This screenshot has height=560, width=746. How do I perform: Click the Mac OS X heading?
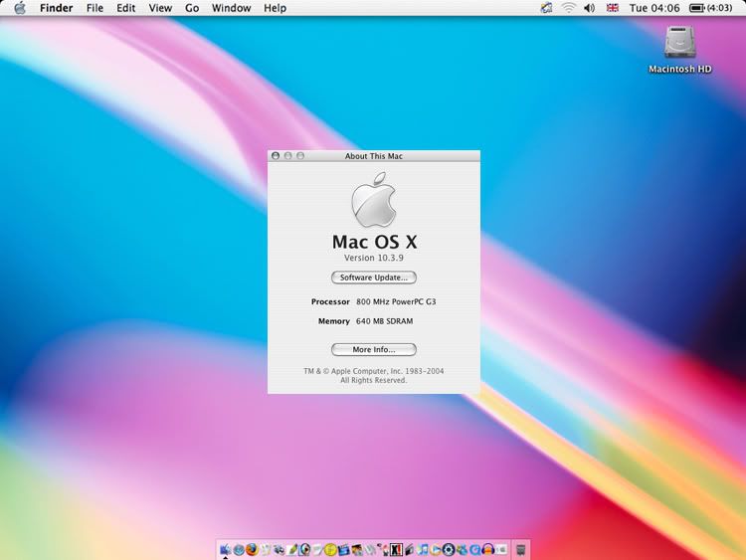click(374, 242)
